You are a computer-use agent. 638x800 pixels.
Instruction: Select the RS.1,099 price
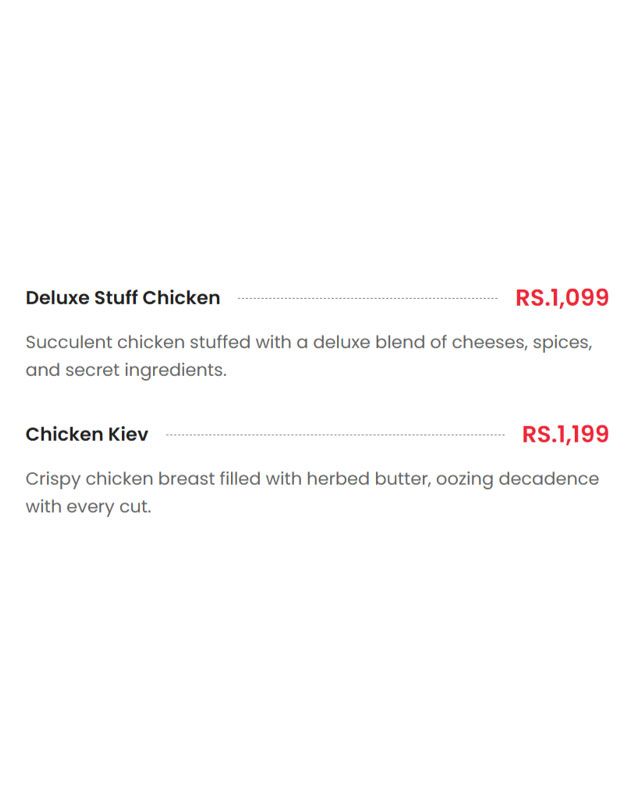[x=562, y=298]
